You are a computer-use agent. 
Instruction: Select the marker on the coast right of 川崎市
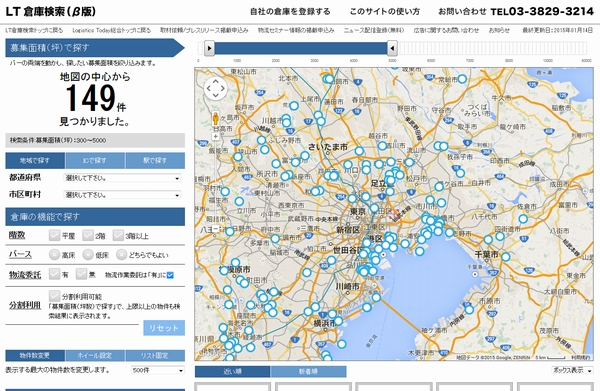pyautogui.click(x=376, y=297)
